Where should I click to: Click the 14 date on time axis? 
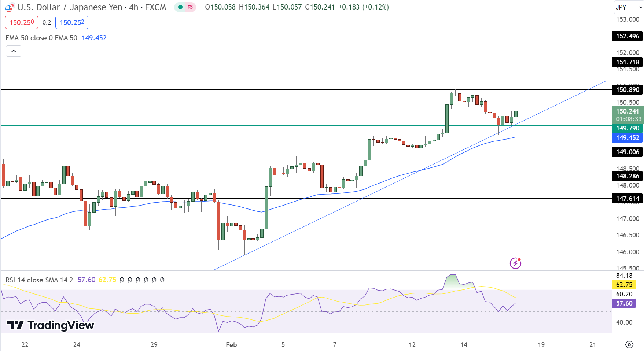click(x=464, y=345)
